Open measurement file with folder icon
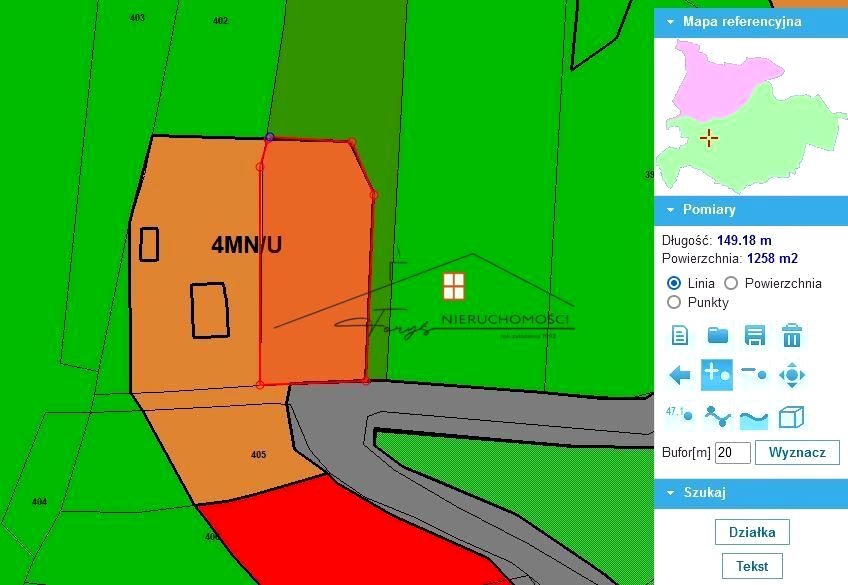The width and height of the screenshot is (848, 585). tap(718, 335)
